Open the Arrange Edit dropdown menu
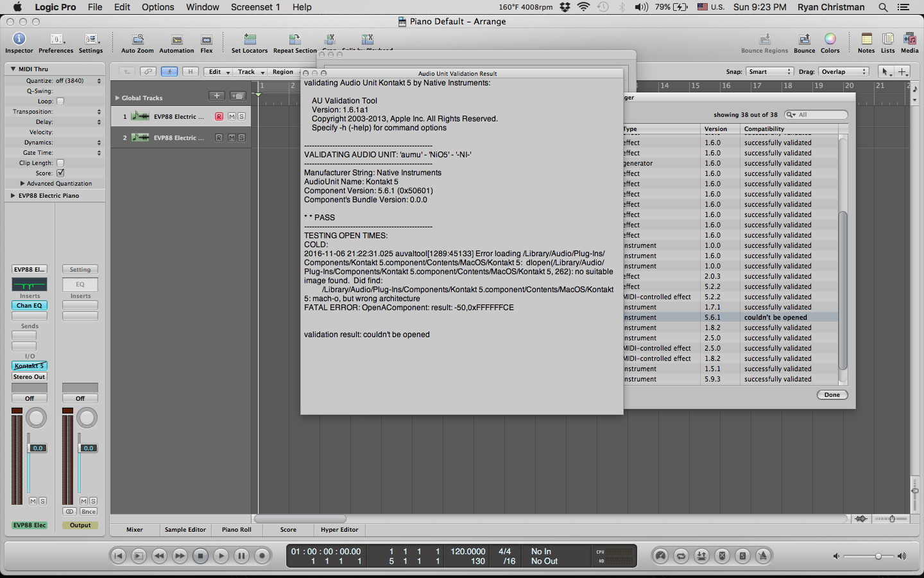 (x=219, y=72)
